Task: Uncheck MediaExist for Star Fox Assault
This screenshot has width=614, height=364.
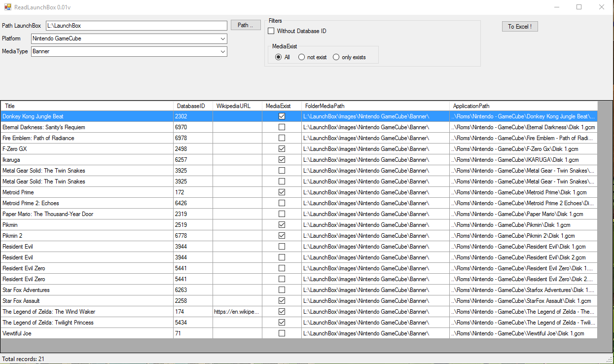Action: coord(282,301)
